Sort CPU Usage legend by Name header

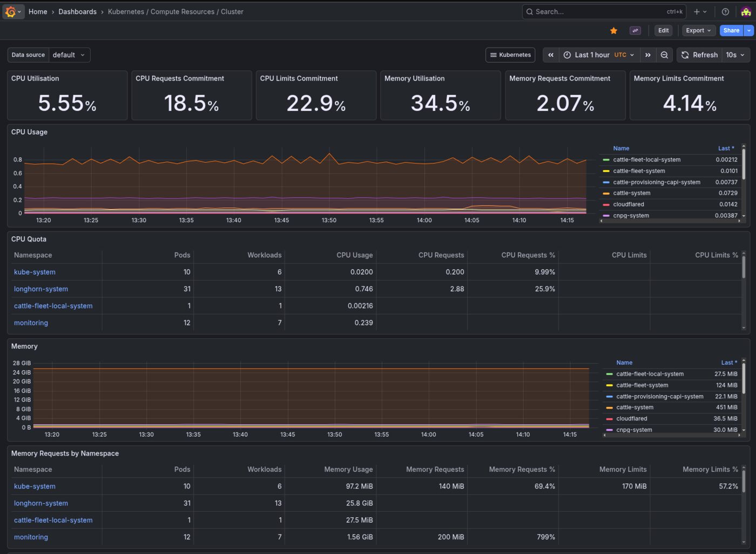tap(621, 149)
